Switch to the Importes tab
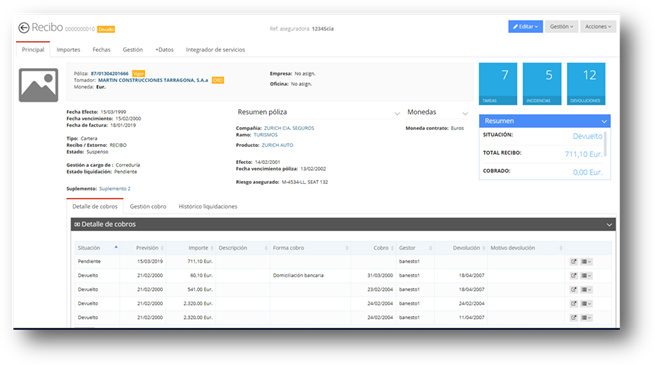 (x=69, y=50)
